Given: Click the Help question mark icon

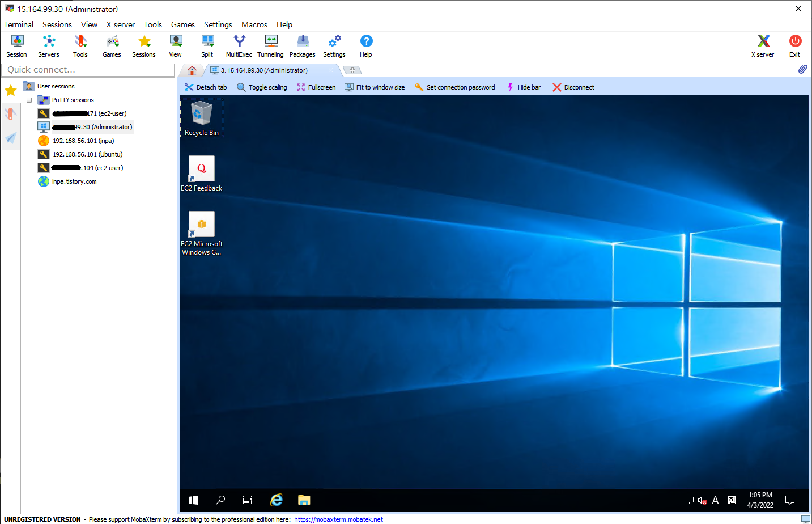Looking at the screenshot, I should click(x=366, y=46).
